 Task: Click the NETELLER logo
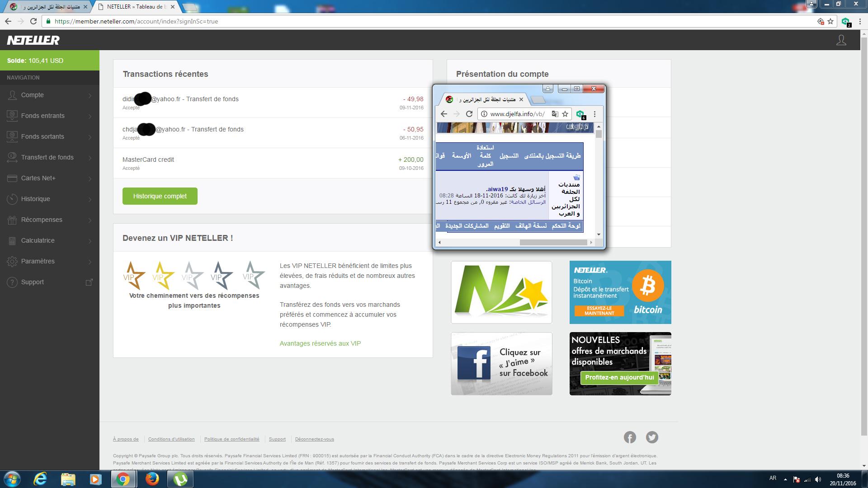pos(33,40)
